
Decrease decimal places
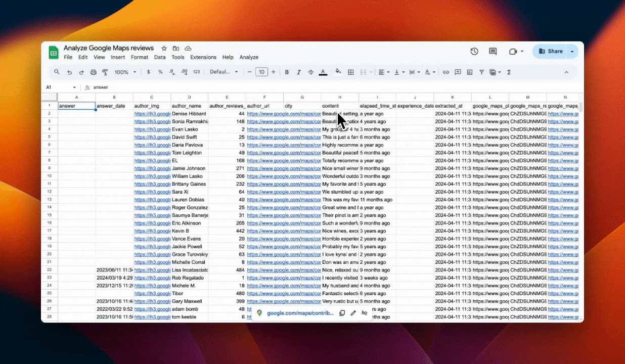pyautogui.click(x=172, y=72)
